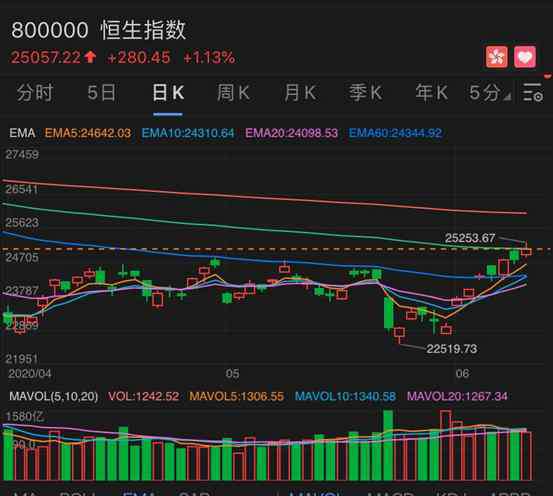Tap the 23787 price axis label
Screen dimensions: 553x496
pyautogui.click(x=22, y=291)
